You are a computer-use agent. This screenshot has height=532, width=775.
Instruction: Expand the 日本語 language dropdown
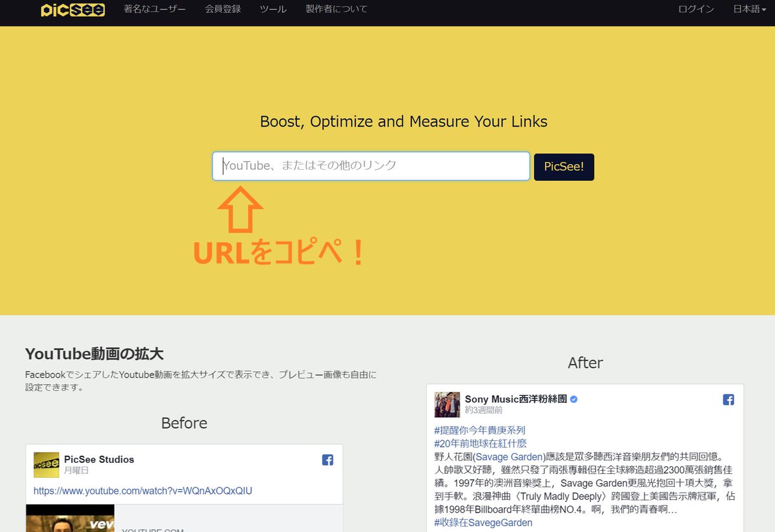click(x=750, y=9)
